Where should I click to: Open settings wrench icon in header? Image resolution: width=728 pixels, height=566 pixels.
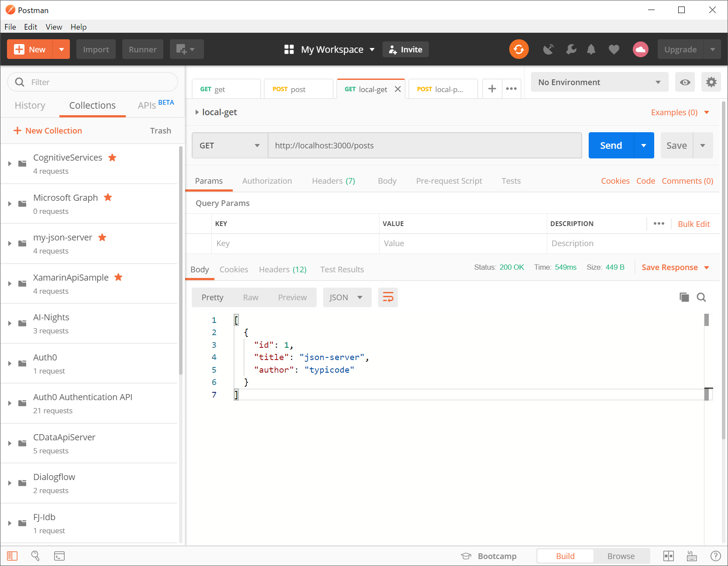pos(571,49)
